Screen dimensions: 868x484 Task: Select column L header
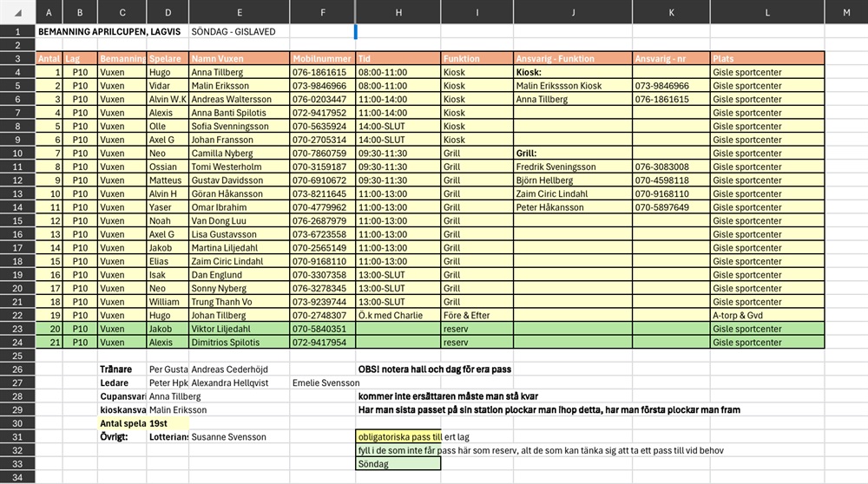[x=767, y=11]
